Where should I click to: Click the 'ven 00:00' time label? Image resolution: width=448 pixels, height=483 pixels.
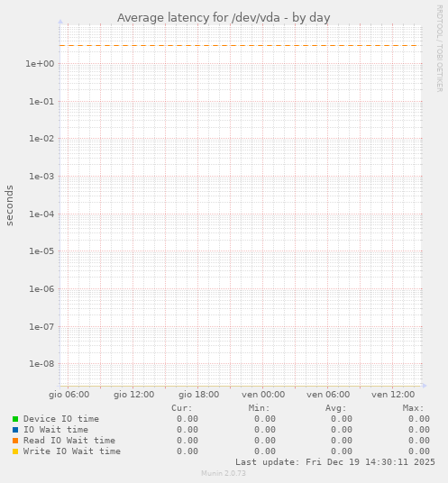263,395
